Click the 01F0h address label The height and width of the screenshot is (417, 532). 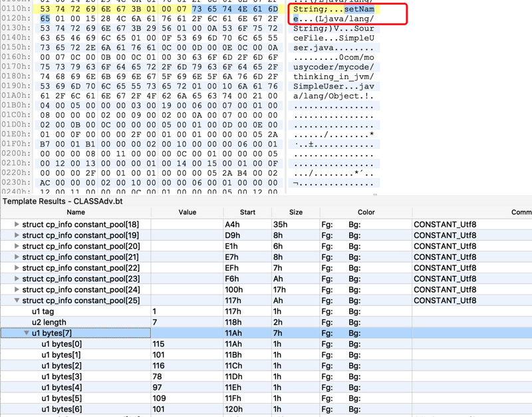point(16,144)
